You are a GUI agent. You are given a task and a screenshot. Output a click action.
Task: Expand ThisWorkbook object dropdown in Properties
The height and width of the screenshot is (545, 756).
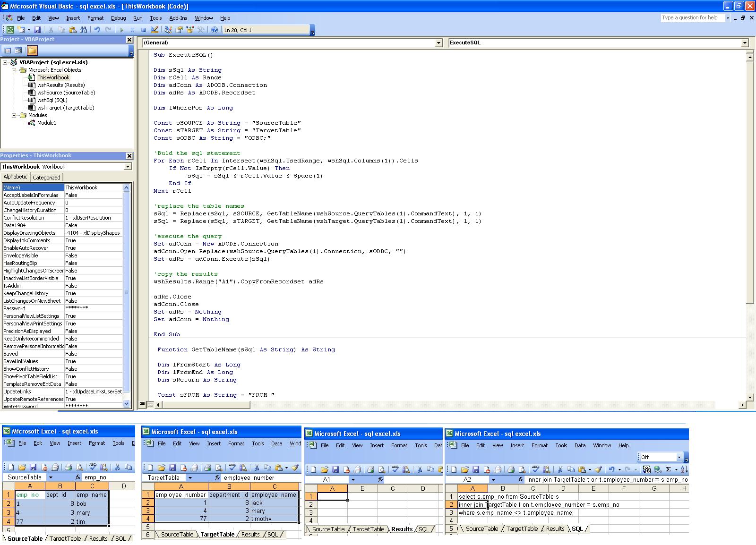[x=128, y=167]
